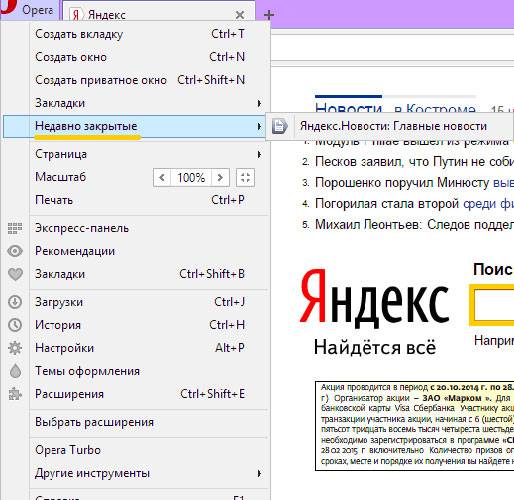Click the Загрузки download icon

15,302
